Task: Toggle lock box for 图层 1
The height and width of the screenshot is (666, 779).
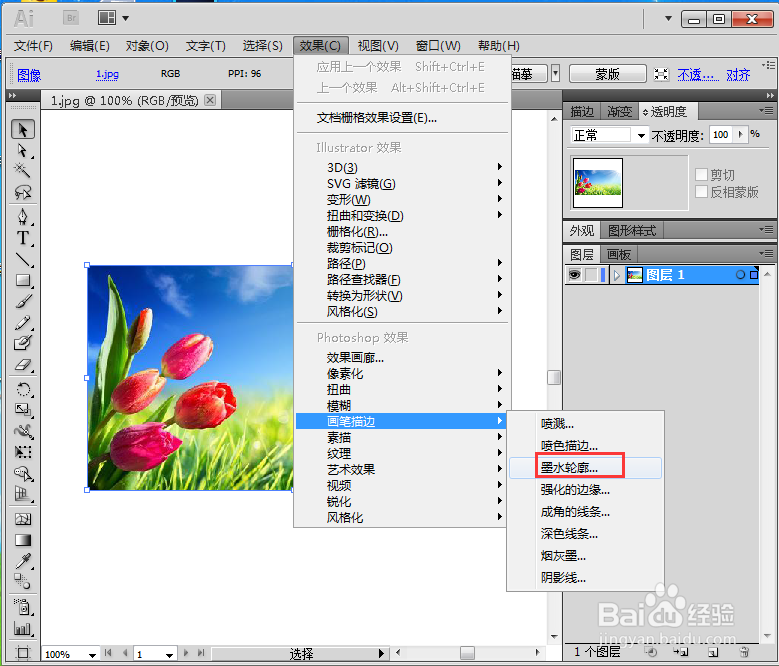Action: (591, 275)
